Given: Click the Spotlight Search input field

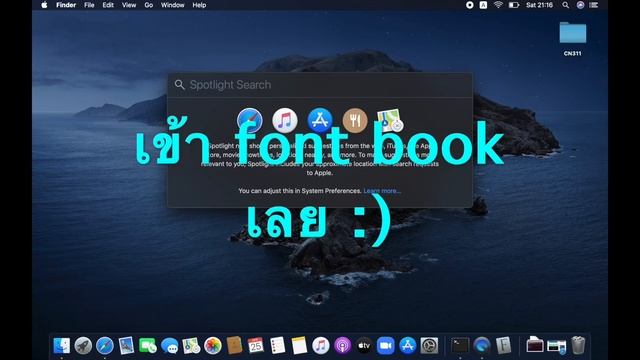Looking at the screenshot, I should 320,85.
